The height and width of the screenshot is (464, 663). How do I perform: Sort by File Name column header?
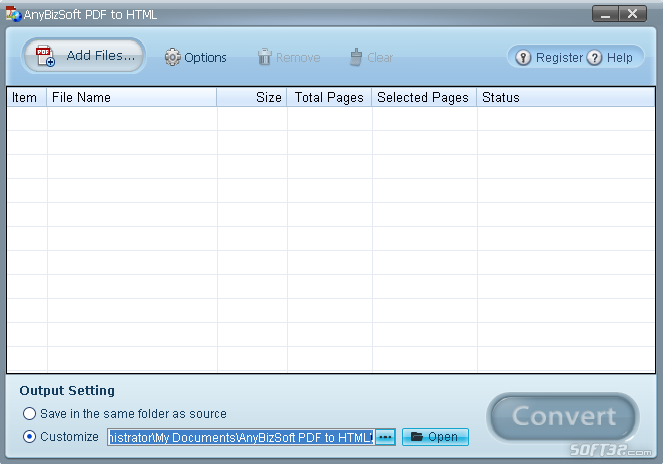coord(132,98)
